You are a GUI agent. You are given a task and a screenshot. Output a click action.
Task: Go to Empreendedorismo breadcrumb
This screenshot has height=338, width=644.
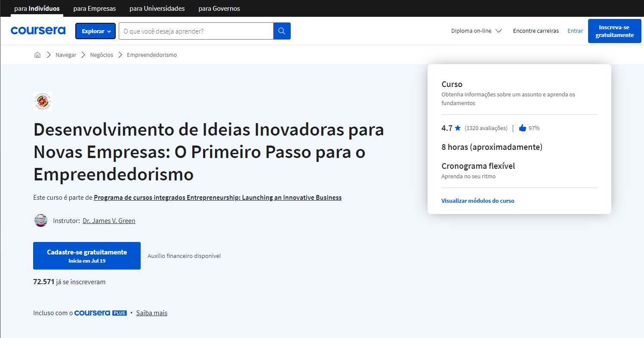(152, 55)
